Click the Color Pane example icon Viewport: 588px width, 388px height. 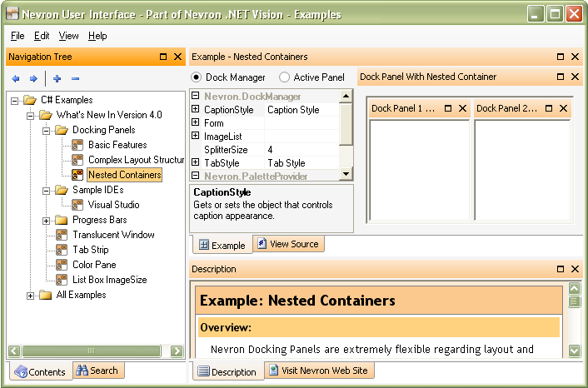point(62,265)
